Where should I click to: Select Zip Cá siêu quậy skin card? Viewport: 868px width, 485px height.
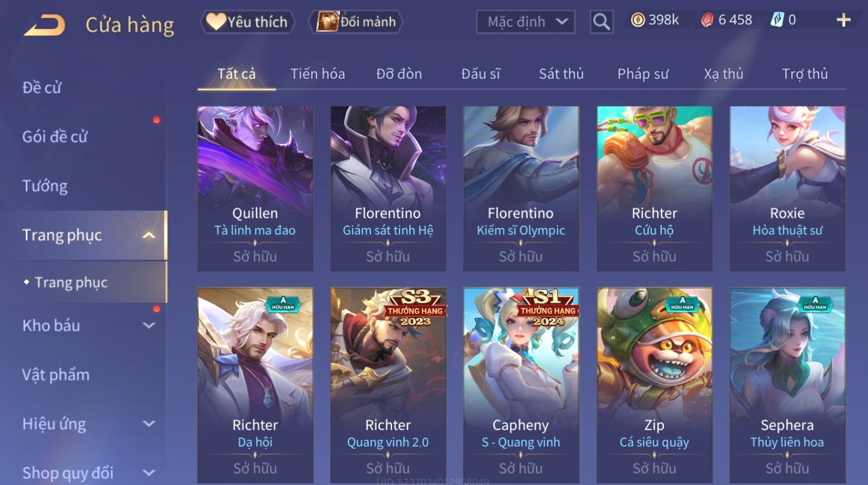[654, 385]
